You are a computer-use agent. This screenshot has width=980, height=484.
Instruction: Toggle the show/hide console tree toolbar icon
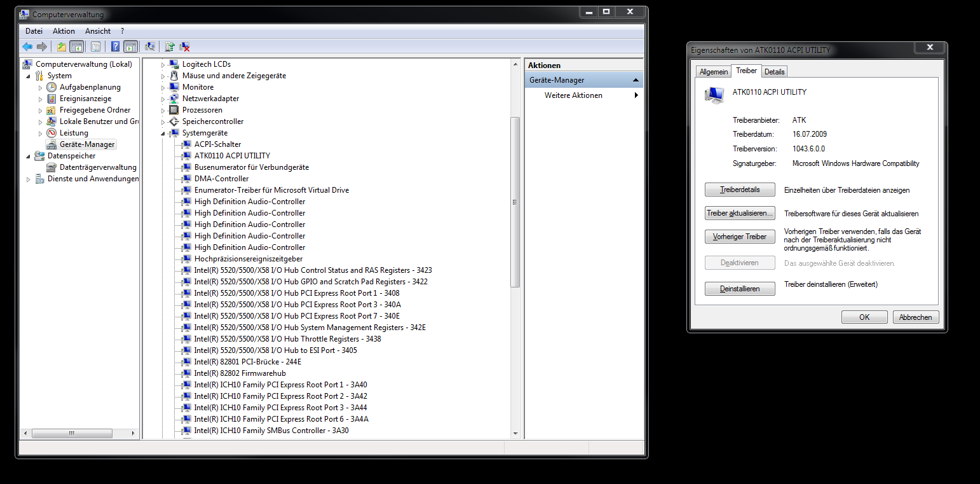tap(77, 46)
